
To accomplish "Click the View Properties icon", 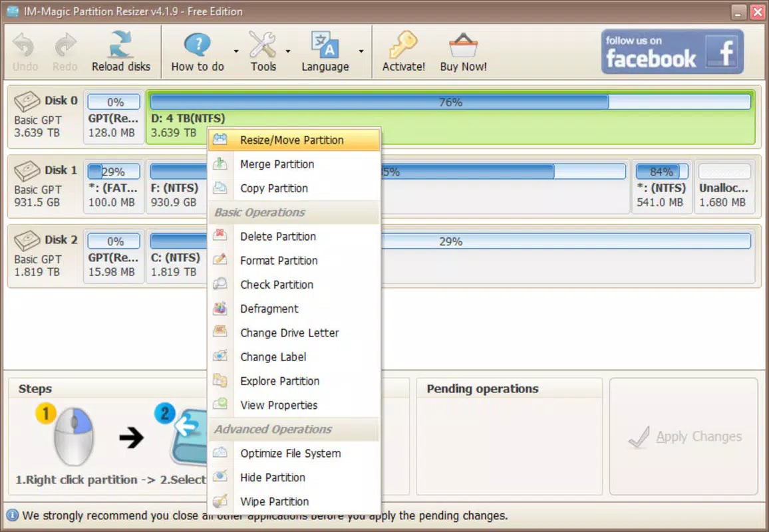I will click(220, 404).
